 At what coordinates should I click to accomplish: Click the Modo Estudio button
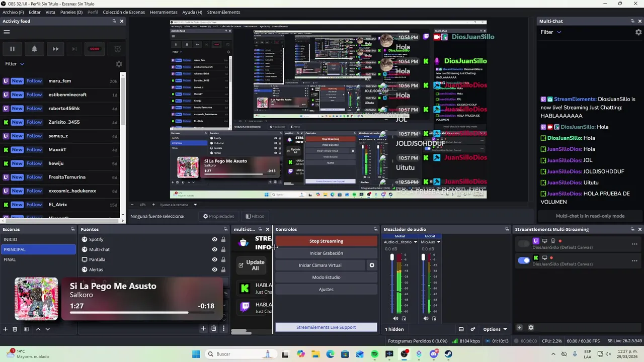pyautogui.click(x=326, y=278)
